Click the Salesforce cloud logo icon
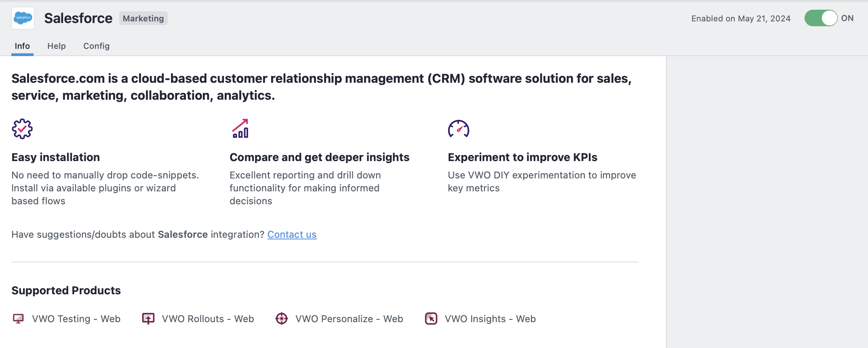Viewport: 868px width, 348px height. point(23,18)
